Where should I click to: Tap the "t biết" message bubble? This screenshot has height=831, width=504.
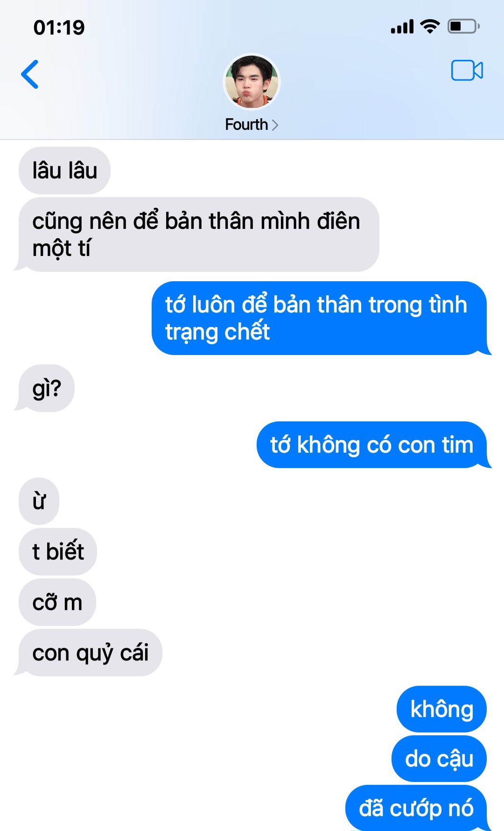tap(57, 552)
